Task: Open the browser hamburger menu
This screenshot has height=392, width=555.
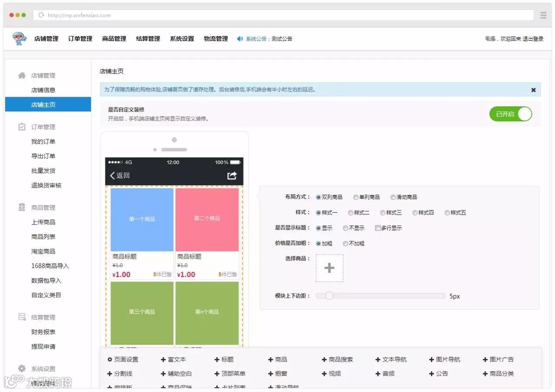Action: (x=543, y=15)
